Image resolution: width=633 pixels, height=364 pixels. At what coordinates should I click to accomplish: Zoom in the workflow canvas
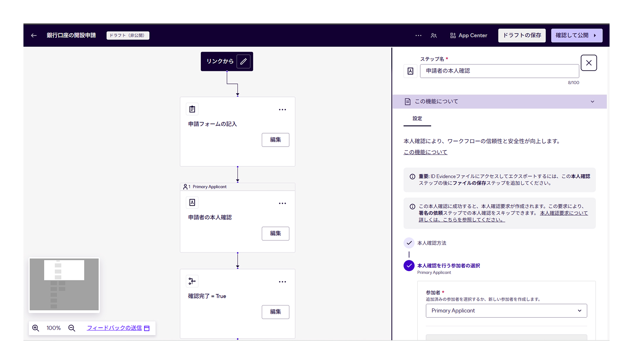click(36, 328)
